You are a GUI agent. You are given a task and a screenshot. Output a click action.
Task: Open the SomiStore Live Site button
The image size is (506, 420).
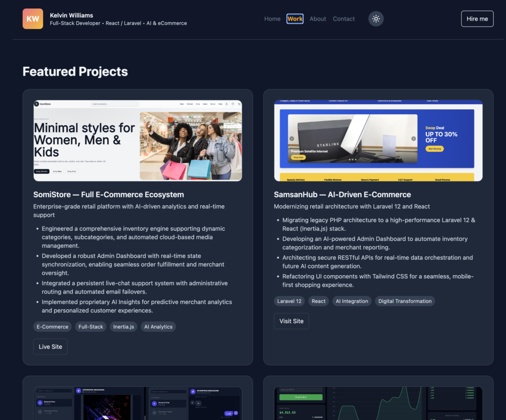(x=50, y=346)
